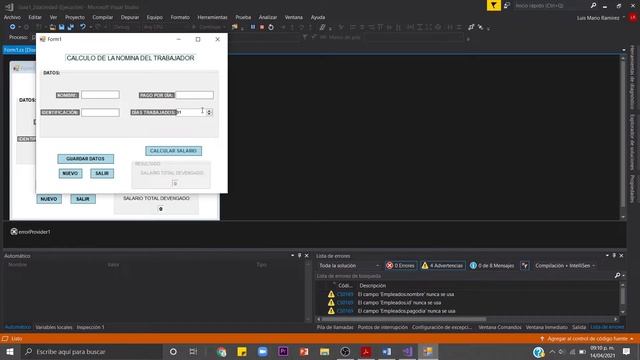Open the Proyecto menu
The height and width of the screenshot is (360, 640).
point(75,17)
